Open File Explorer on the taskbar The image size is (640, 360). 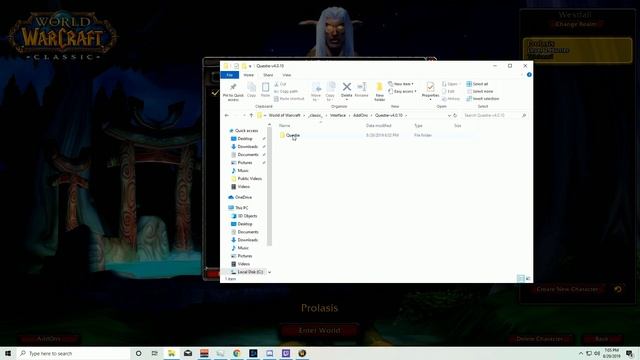[171, 353]
